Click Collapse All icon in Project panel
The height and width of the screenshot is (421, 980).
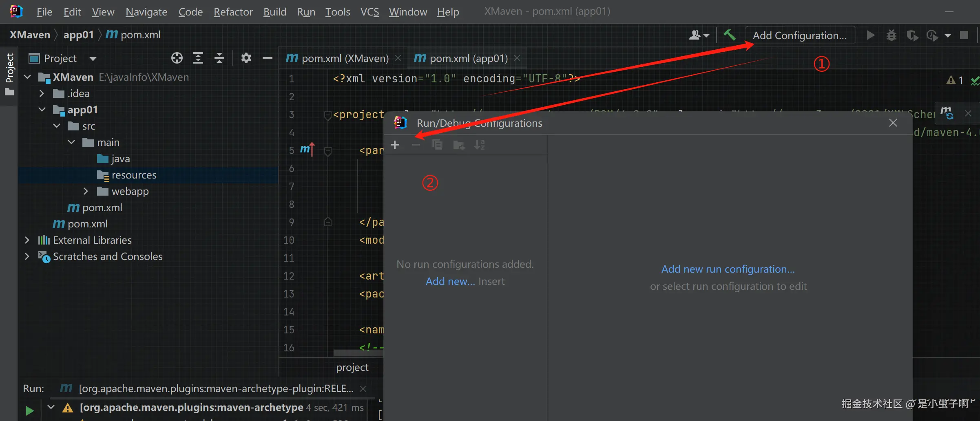(219, 58)
